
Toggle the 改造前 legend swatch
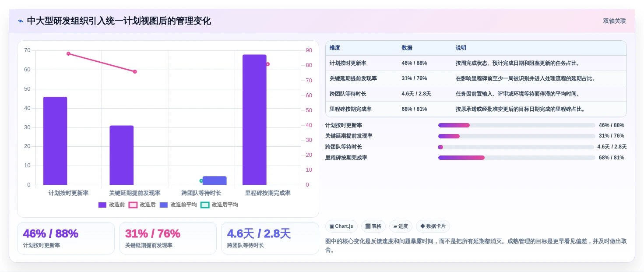(102, 205)
